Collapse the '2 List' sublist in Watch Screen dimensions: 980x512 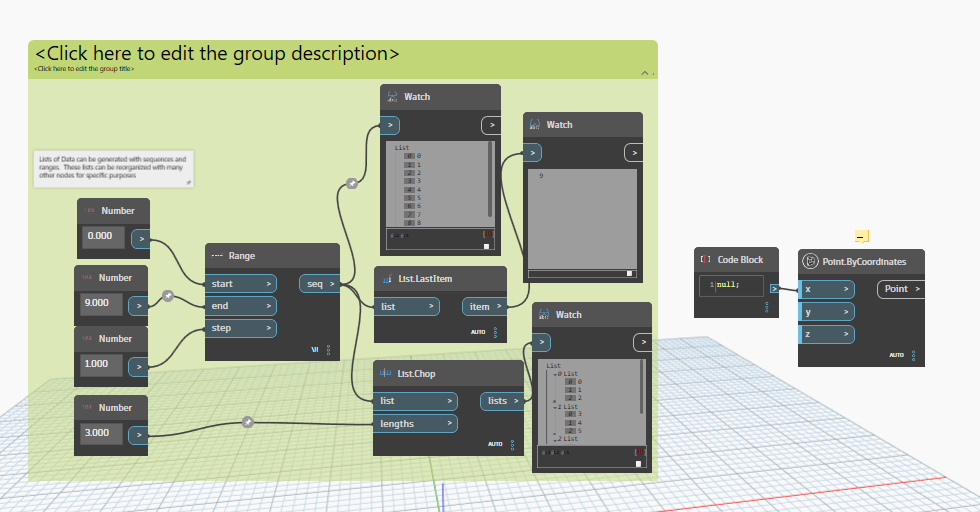tap(554, 439)
